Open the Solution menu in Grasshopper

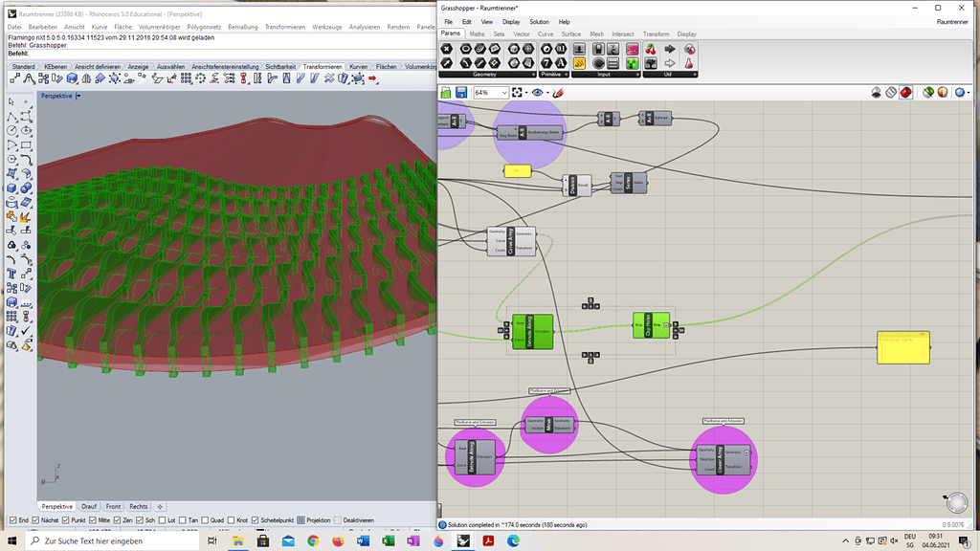coord(539,21)
